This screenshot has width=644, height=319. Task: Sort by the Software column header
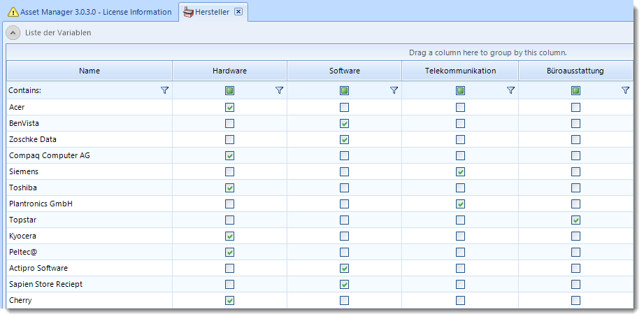click(344, 71)
